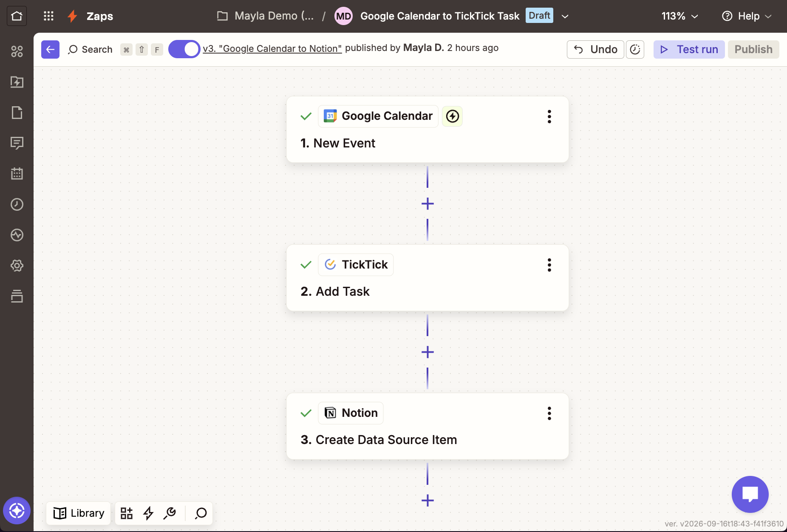Click the Zaps lightning bolt logo

coord(72,16)
